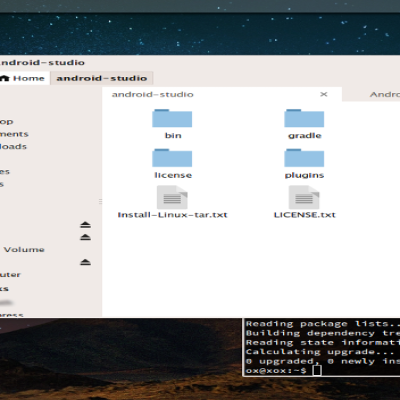The width and height of the screenshot is (400, 400).
Task: Eject the second mounted sidebar device
Action: [85, 237]
